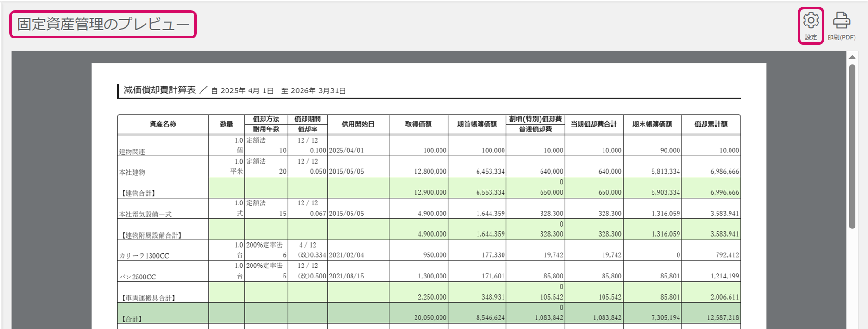Click the preview scrollbar up arrow

click(x=852, y=57)
